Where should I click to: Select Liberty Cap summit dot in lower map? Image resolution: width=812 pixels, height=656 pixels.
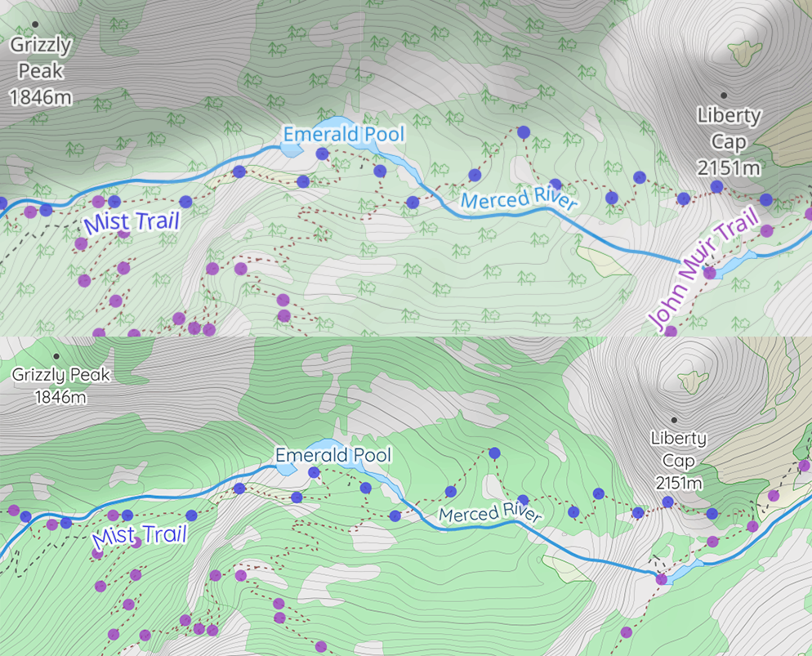[x=674, y=419]
